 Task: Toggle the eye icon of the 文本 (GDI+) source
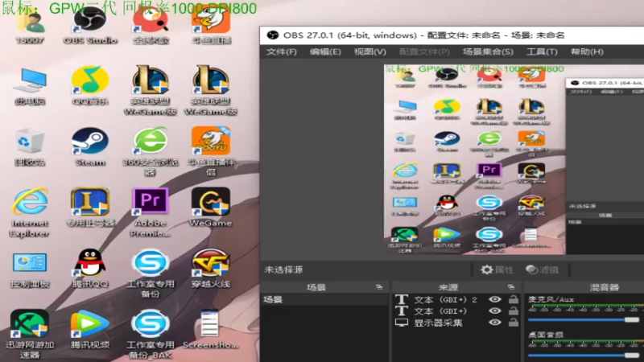coord(495,311)
